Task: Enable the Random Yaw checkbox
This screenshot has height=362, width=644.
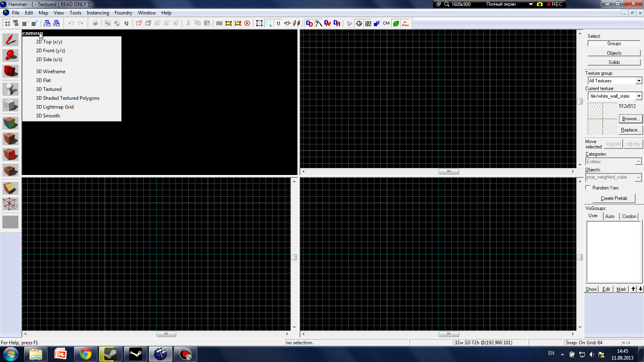Action: 588,188
